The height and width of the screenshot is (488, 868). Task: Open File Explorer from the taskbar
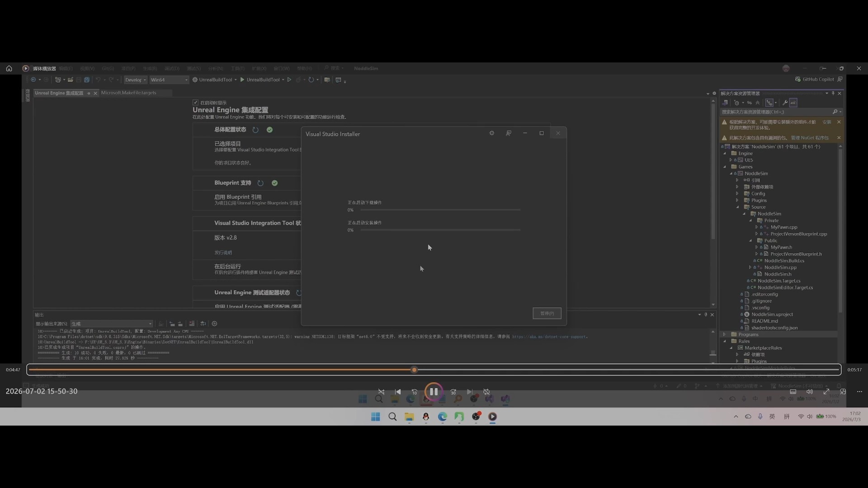coord(409,417)
